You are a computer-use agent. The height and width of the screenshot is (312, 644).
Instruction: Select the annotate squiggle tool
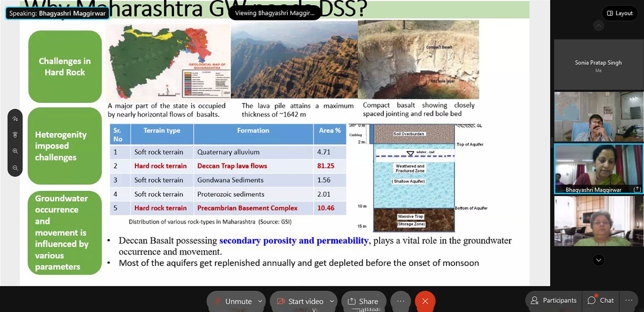click(x=15, y=118)
